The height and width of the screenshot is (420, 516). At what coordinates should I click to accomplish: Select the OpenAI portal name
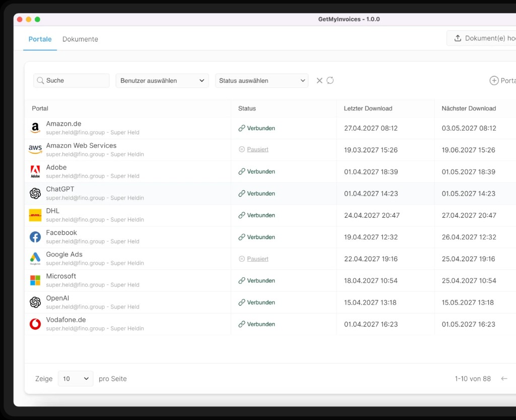click(57, 298)
